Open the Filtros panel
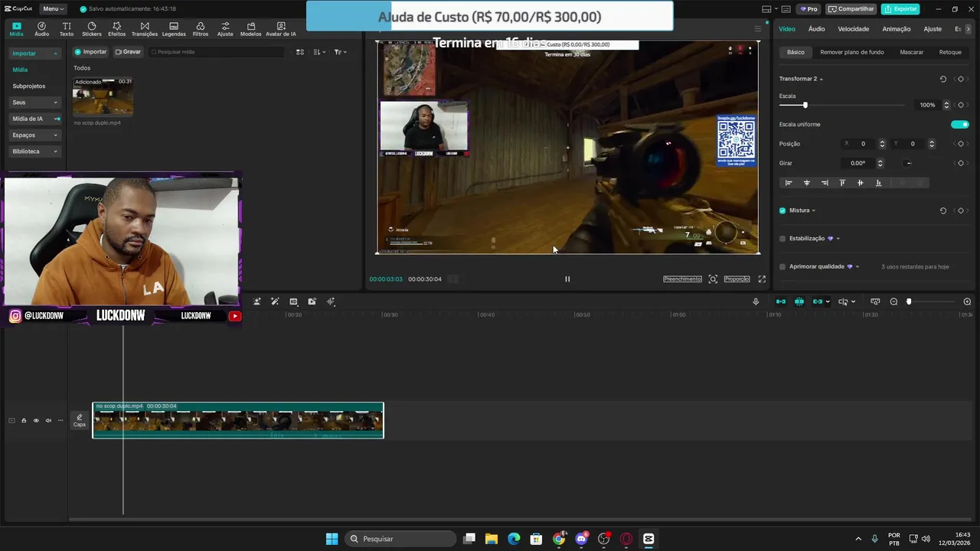The height and width of the screenshot is (551, 980). tap(201, 29)
